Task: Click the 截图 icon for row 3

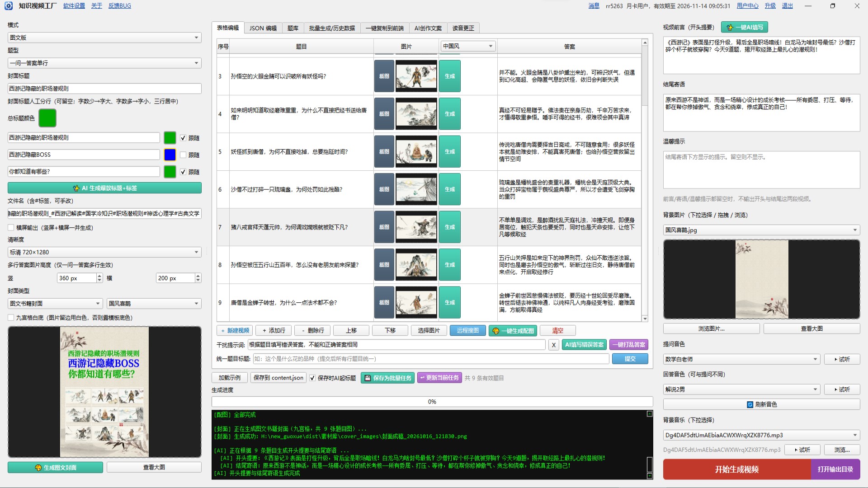Action: click(384, 76)
